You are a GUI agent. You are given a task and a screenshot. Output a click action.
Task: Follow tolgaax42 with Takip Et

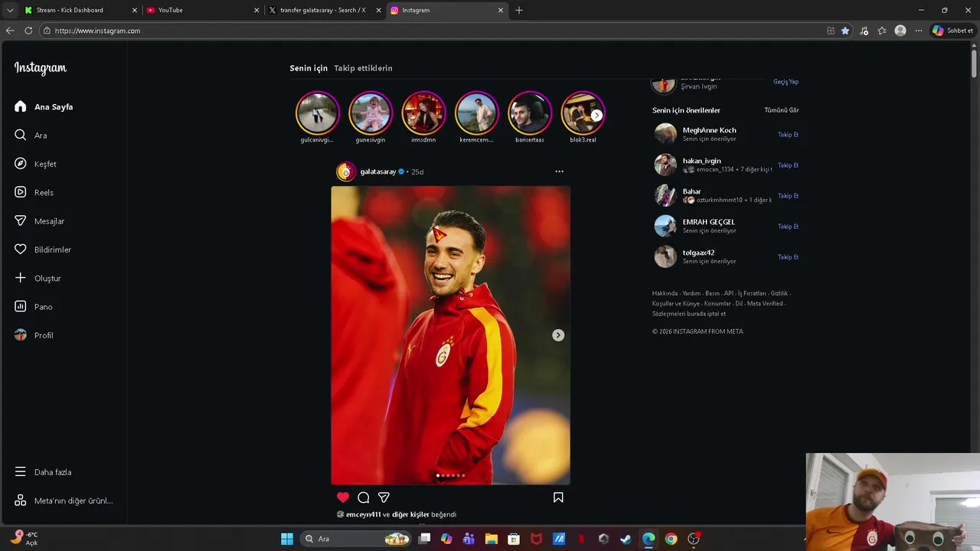tap(788, 257)
